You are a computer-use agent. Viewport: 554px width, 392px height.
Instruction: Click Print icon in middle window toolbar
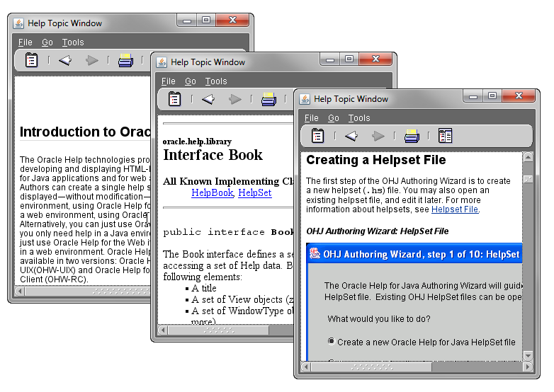coord(268,99)
